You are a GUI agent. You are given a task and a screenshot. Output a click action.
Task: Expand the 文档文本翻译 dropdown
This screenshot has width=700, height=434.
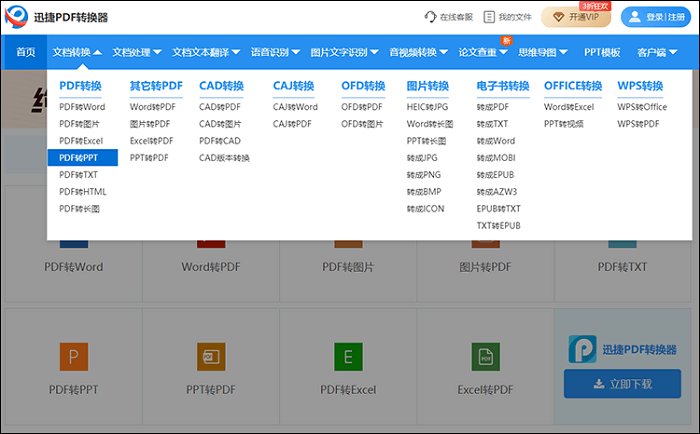206,52
